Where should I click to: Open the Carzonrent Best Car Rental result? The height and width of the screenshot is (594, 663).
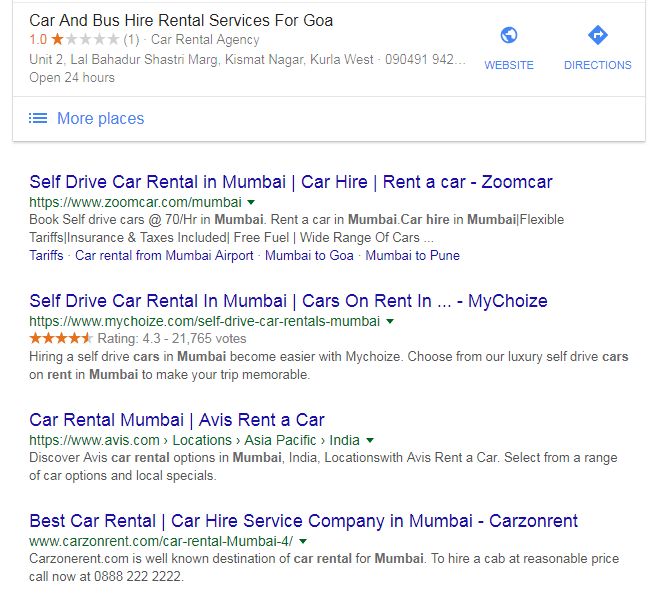point(303,521)
